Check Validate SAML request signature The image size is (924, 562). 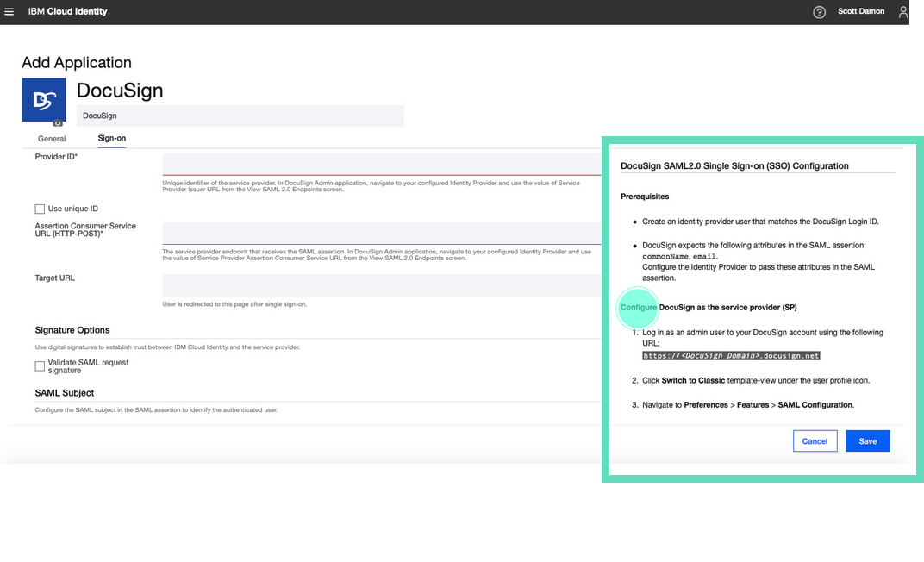(40, 366)
